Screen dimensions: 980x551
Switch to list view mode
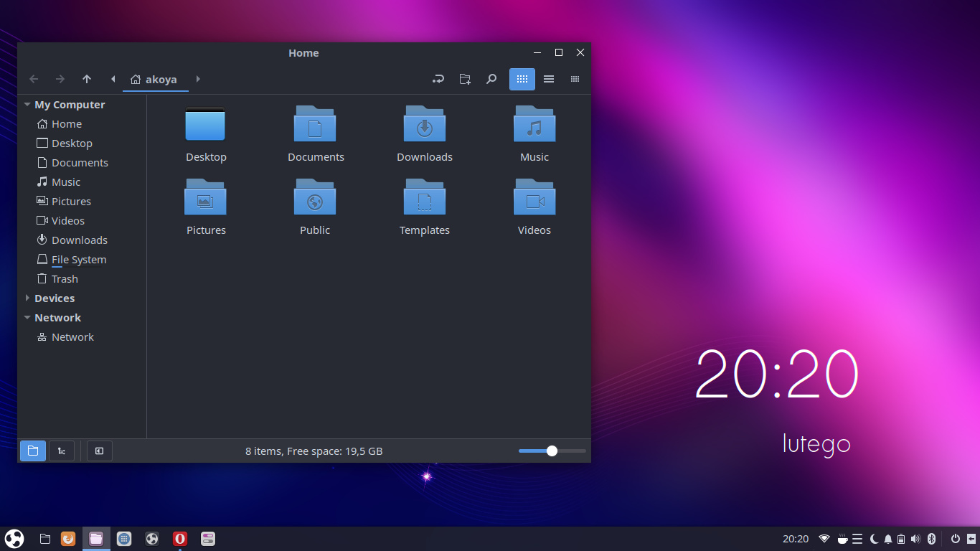click(549, 79)
